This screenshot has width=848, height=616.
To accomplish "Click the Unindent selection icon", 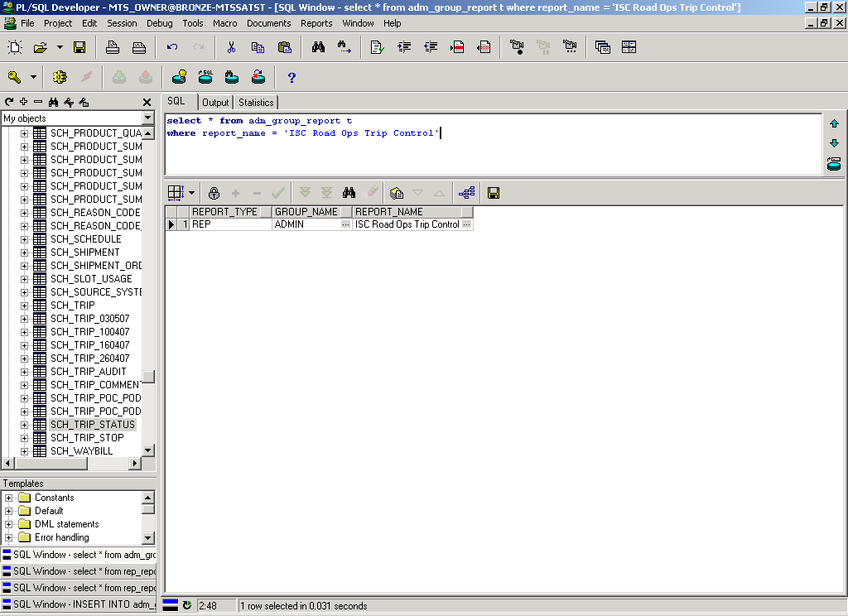I will pyautogui.click(x=431, y=47).
